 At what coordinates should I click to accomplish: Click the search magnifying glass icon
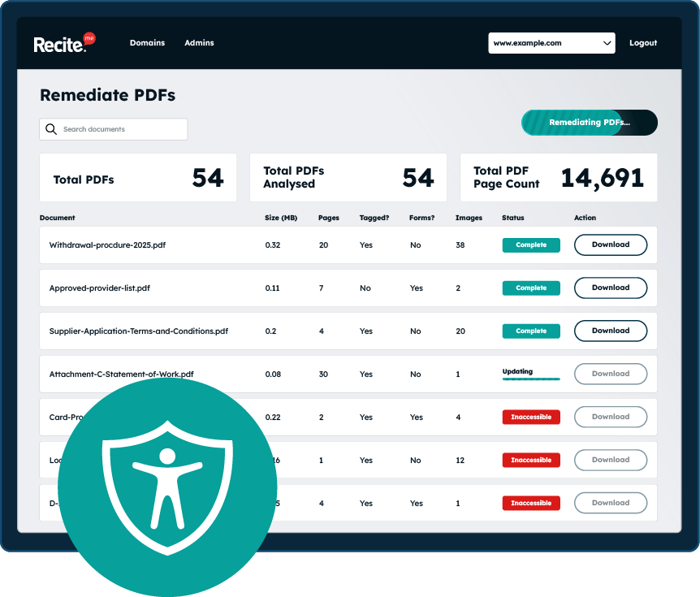51,129
